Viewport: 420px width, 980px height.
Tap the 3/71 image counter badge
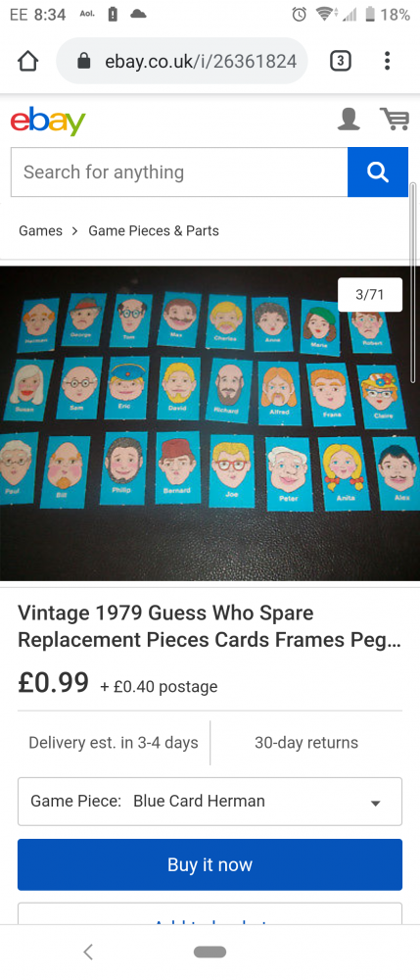(x=370, y=294)
